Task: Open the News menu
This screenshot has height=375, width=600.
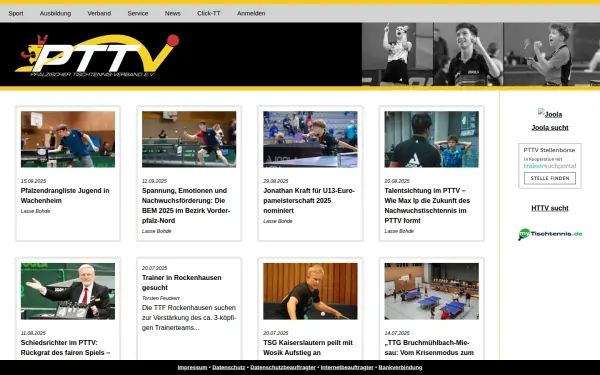Action: tap(173, 13)
